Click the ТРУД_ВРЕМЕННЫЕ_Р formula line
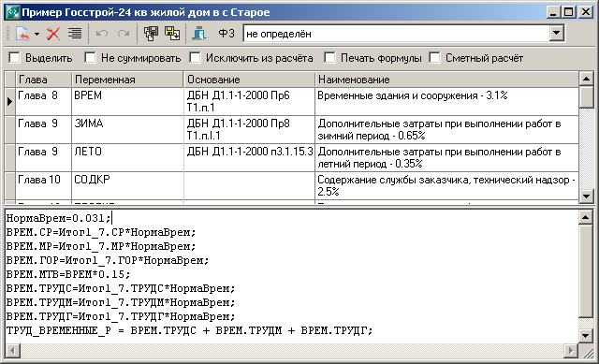599x364 pixels. click(x=189, y=330)
